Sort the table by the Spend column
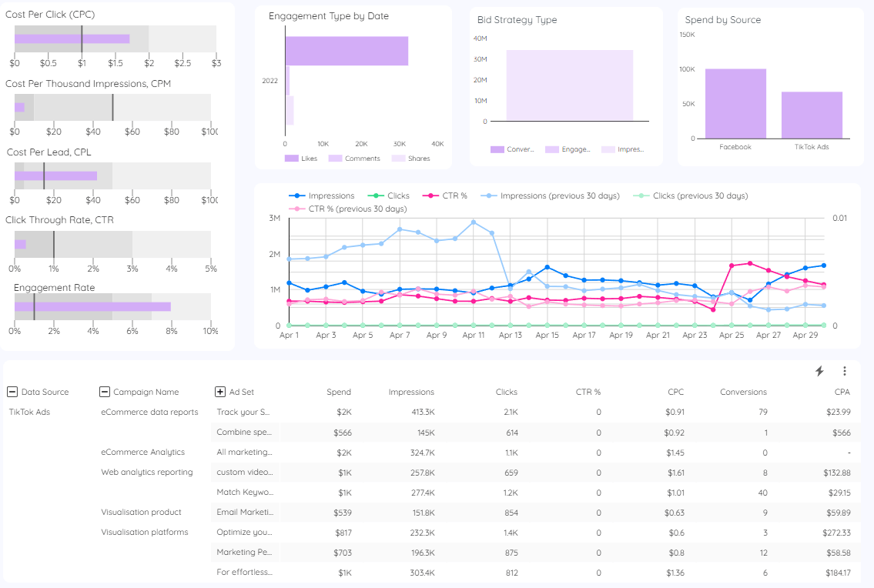The width and height of the screenshot is (874, 588). 339,392
